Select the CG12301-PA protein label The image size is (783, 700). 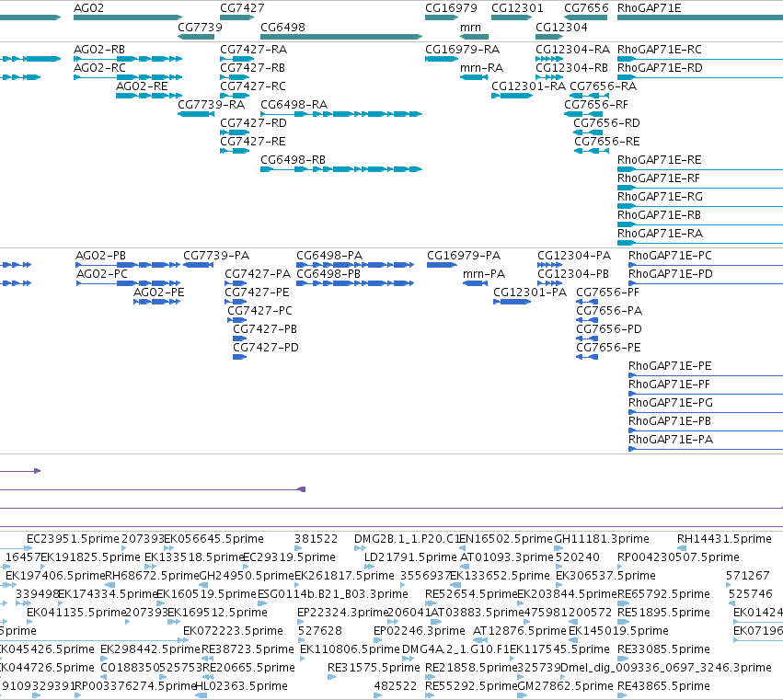530,293
